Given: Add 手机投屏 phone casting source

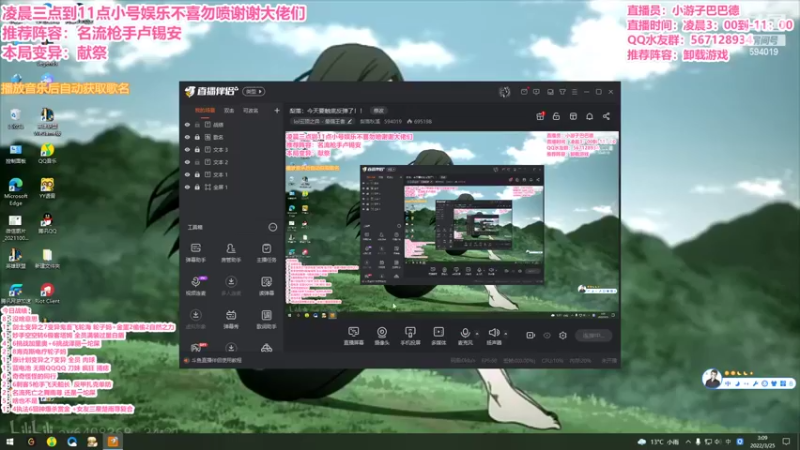Looking at the screenshot, I should pos(410,336).
